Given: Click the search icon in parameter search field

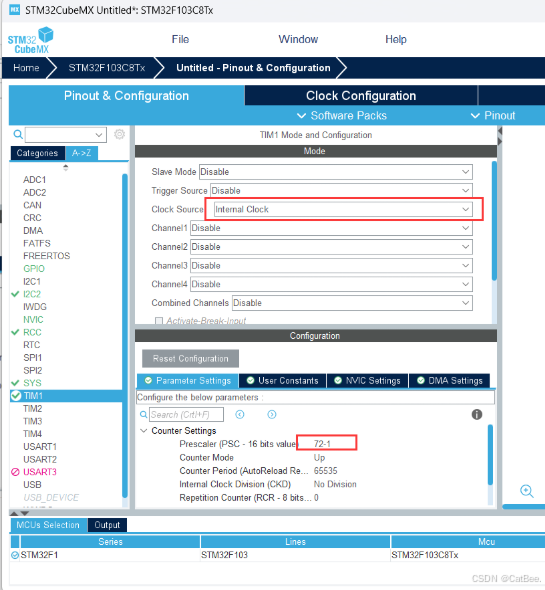Looking at the screenshot, I should 143,414.
